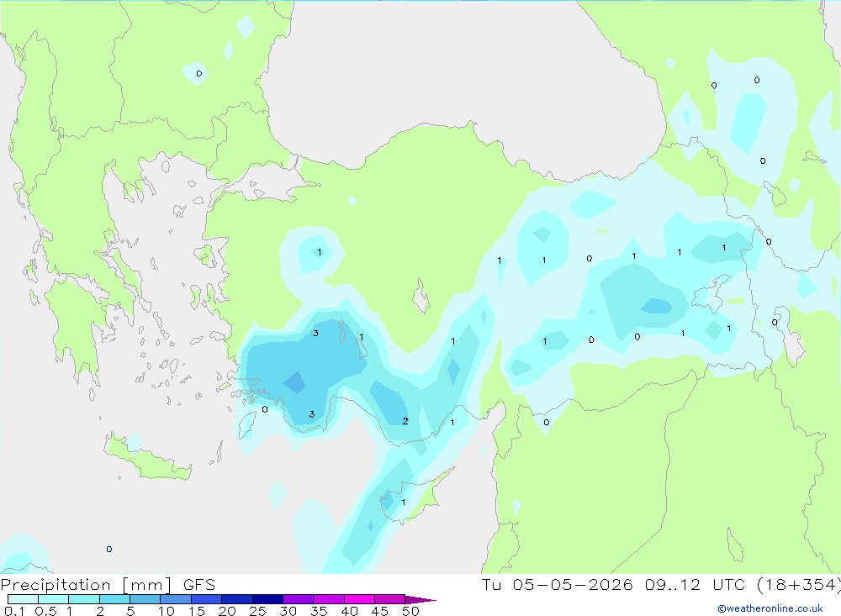Click the 40–45 mm magenta legend swatch
Viewport: 841px width, 616px height.
[x=359, y=599]
